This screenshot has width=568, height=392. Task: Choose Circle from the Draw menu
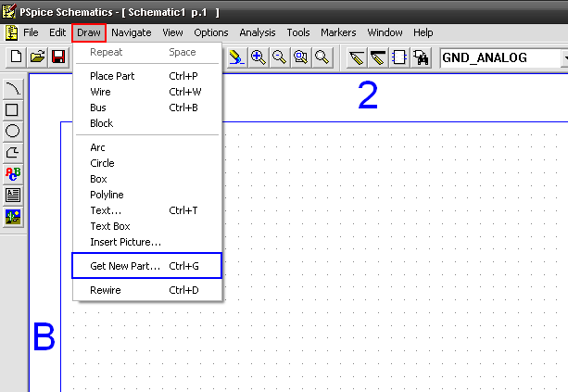click(x=147, y=163)
